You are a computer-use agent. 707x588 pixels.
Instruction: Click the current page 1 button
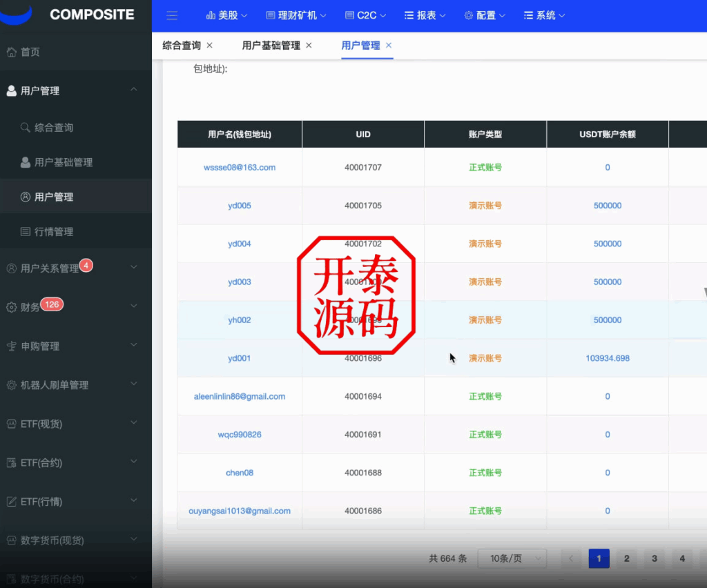pyautogui.click(x=599, y=559)
